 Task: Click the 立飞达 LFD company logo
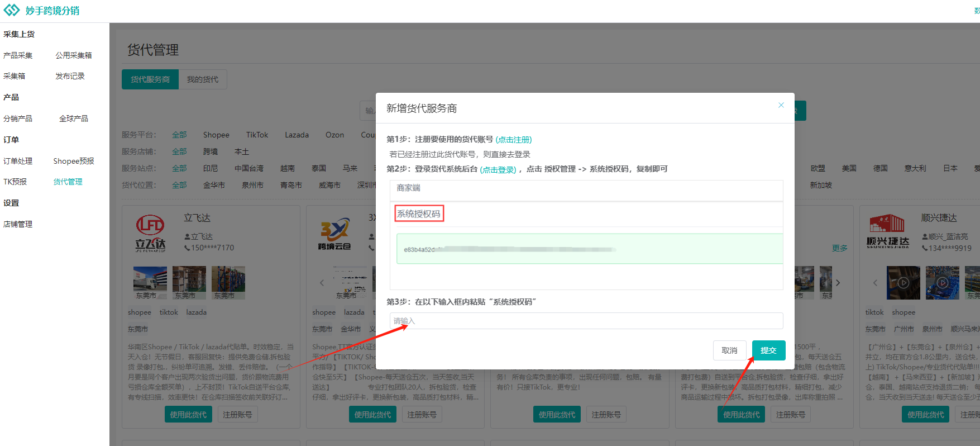(x=150, y=233)
